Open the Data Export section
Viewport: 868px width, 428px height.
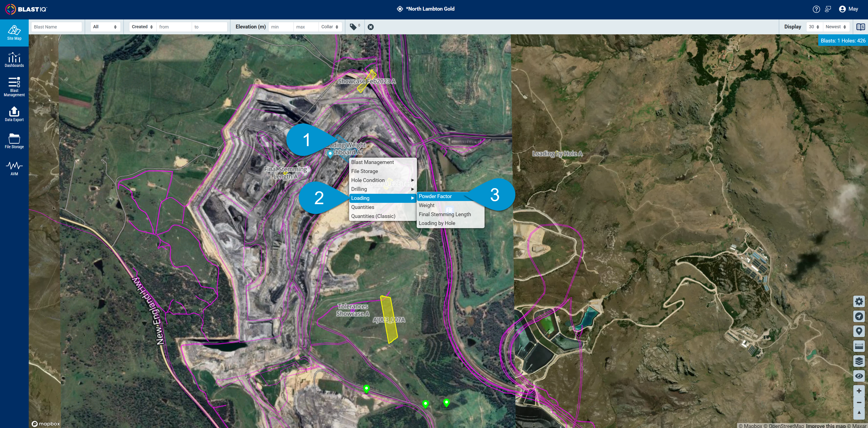click(x=14, y=114)
